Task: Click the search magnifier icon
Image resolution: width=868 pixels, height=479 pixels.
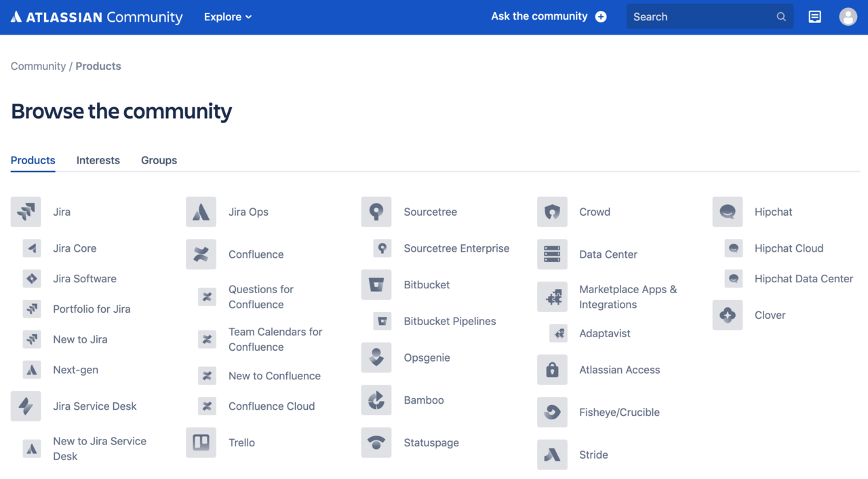Action: (781, 17)
